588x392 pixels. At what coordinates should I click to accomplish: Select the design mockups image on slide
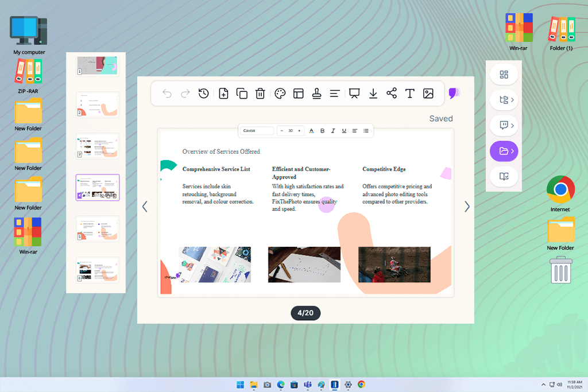(x=215, y=265)
